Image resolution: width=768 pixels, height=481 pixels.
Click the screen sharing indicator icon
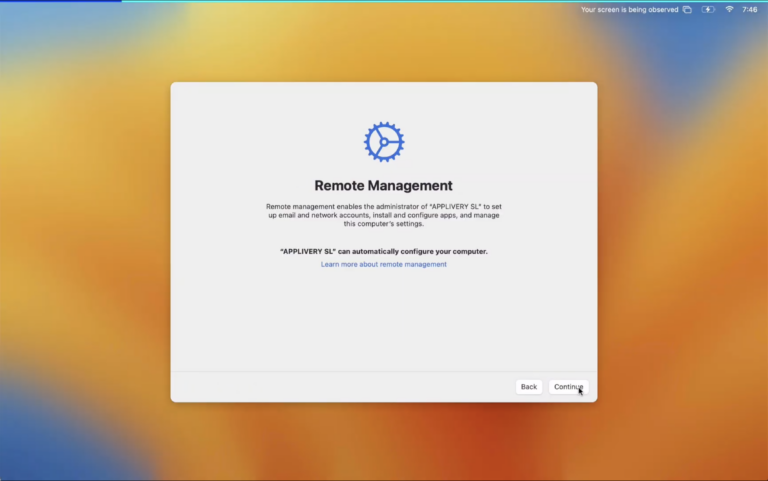coord(687,9)
